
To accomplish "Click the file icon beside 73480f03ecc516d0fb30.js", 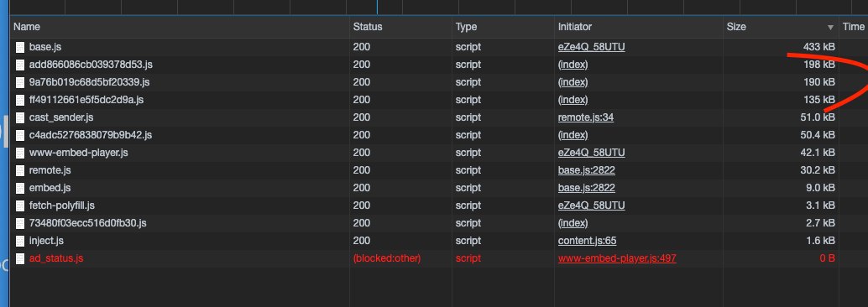I will click(x=20, y=224).
